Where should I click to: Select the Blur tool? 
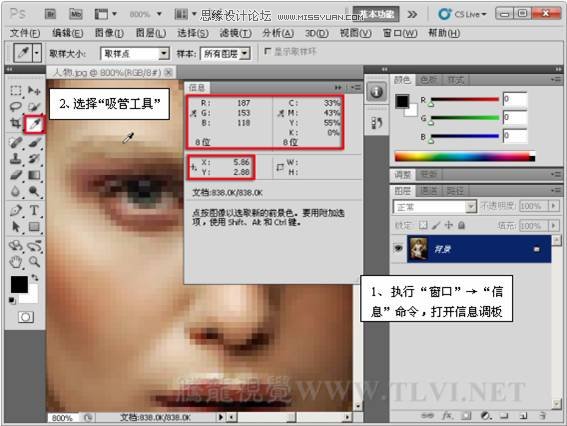[16, 191]
